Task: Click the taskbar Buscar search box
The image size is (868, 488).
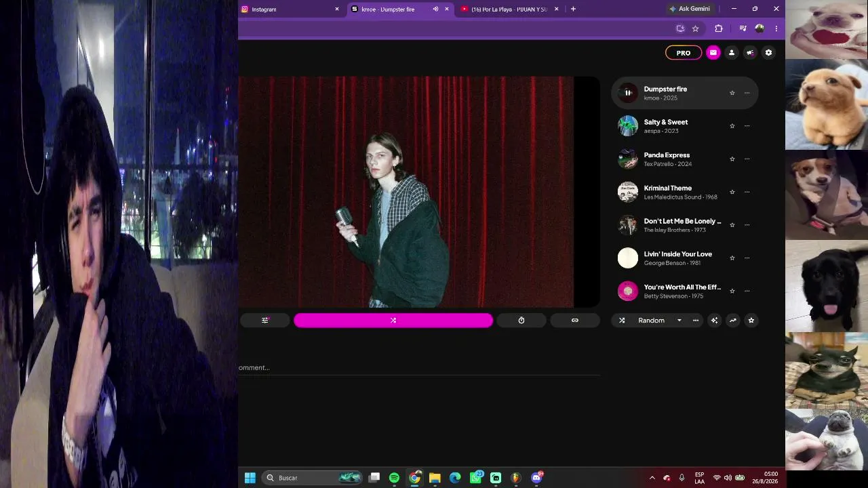Action: (x=311, y=478)
